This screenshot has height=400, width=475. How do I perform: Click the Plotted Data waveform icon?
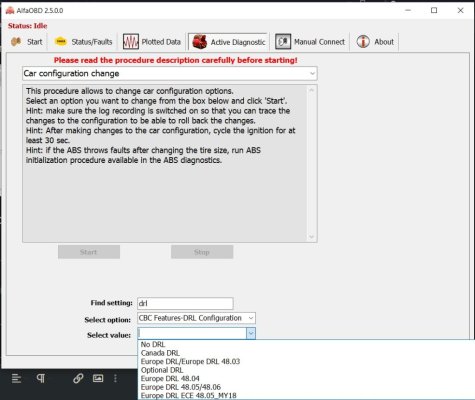coord(131,42)
